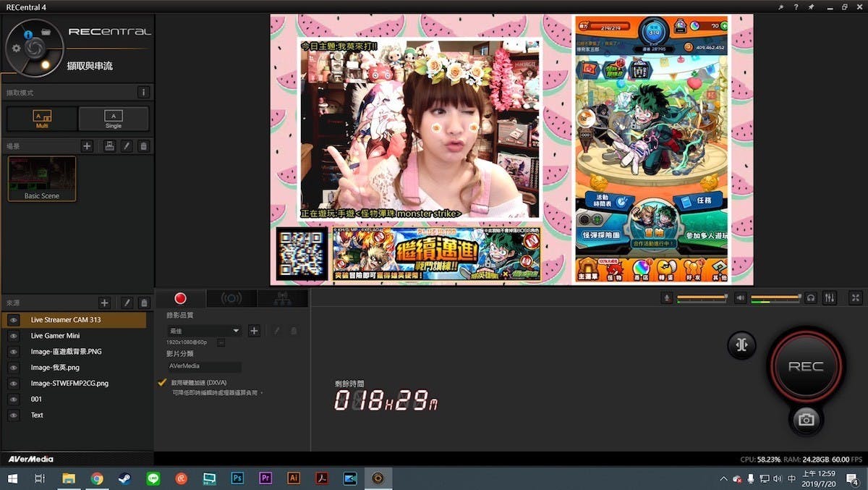Viewport: 868px width, 490px height.
Task: Select the Image-我英.png source row
Action: tap(75, 368)
